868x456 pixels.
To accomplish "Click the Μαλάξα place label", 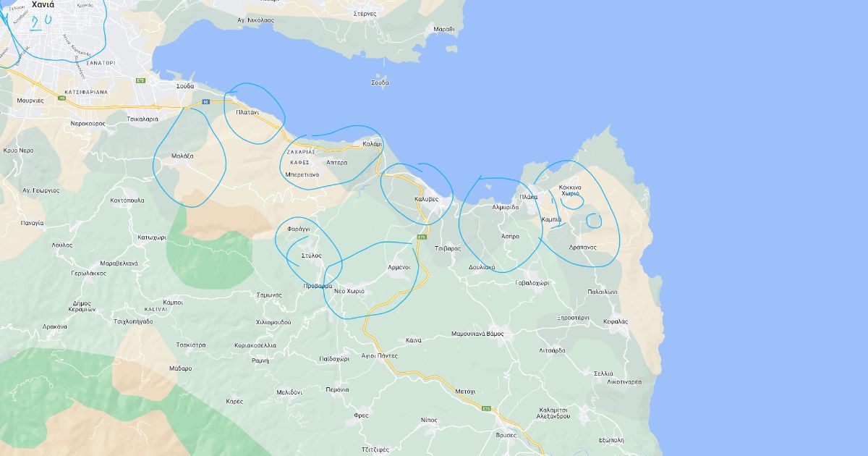I will point(182,156).
